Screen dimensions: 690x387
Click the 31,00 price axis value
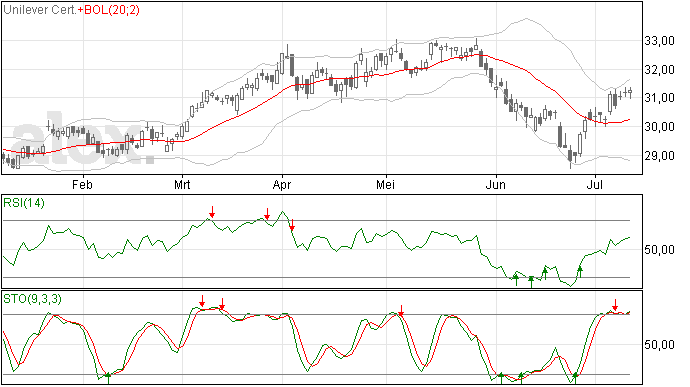pyautogui.click(x=660, y=98)
